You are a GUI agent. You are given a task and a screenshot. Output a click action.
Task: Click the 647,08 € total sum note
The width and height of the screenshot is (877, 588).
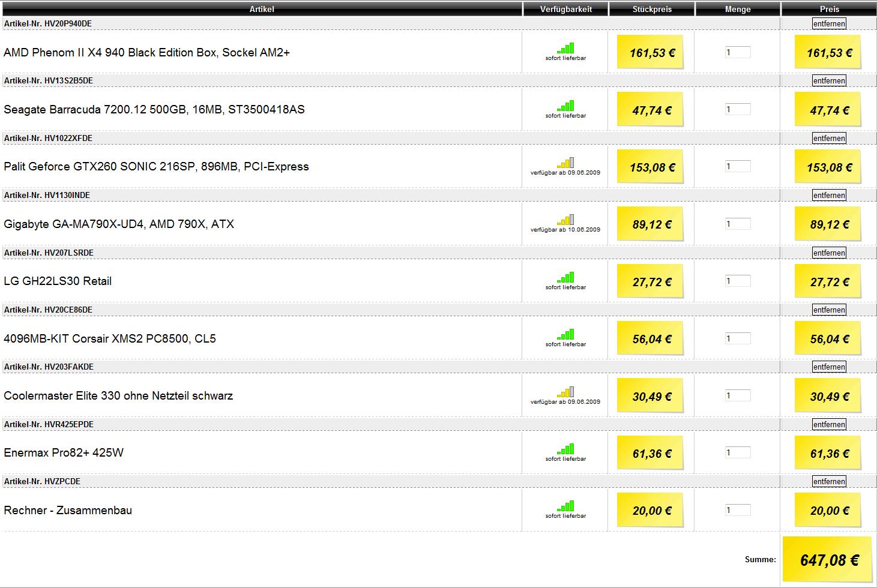click(828, 559)
